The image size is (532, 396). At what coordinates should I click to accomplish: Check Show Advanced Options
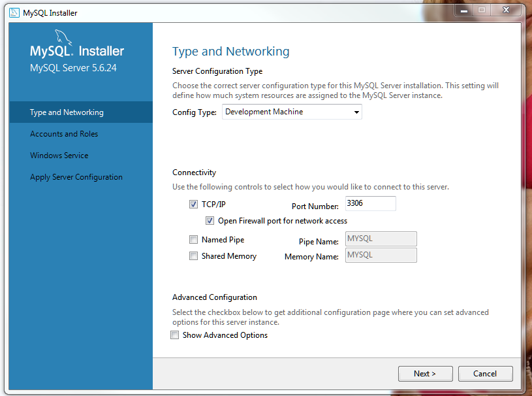(x=174, y=335)
